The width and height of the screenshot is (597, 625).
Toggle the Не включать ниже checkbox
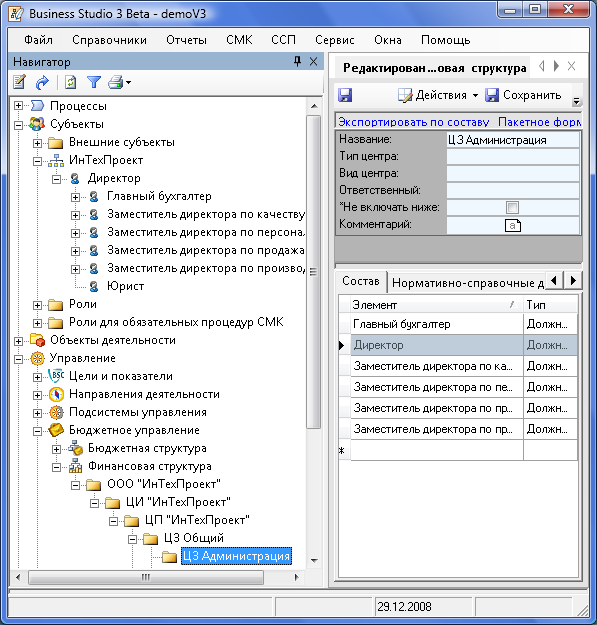512,207
